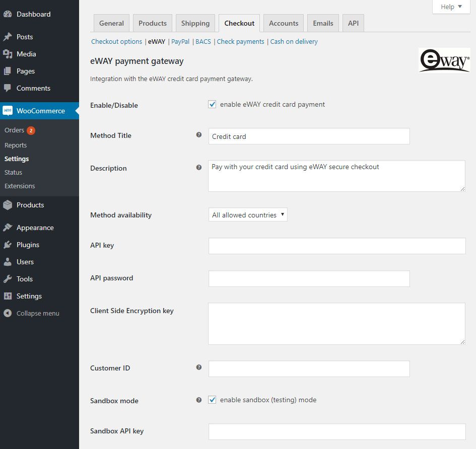This screenshot has width=476, height=449.
Task: Click the Media library icon
Action: pos(8,54)
